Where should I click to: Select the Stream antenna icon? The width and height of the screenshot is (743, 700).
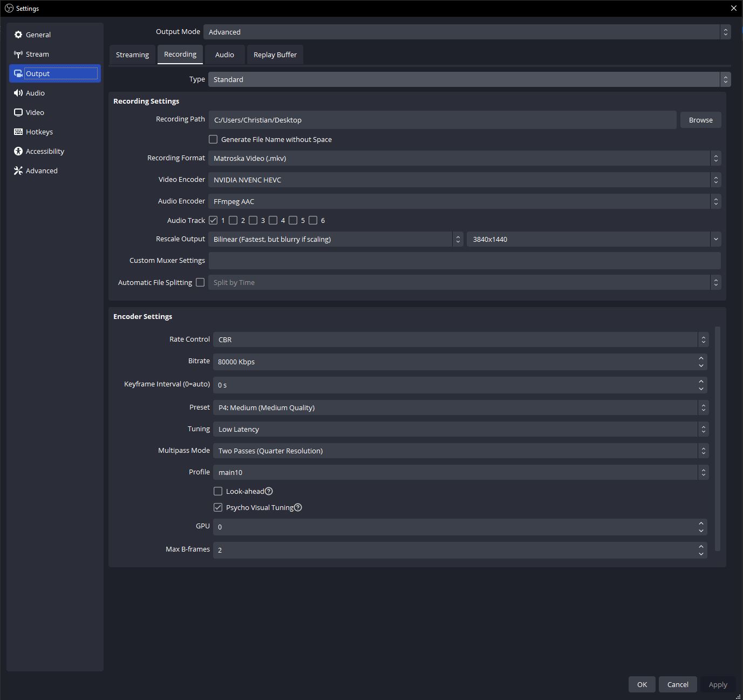18,54
